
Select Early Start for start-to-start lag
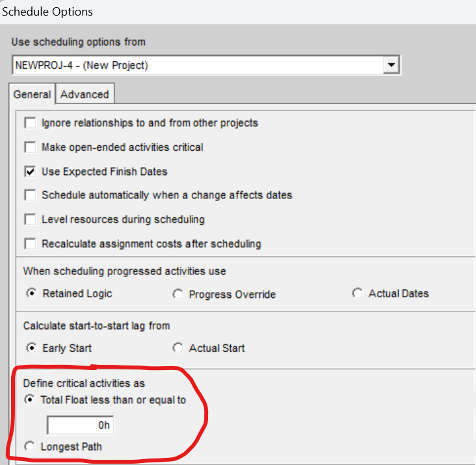31,348
